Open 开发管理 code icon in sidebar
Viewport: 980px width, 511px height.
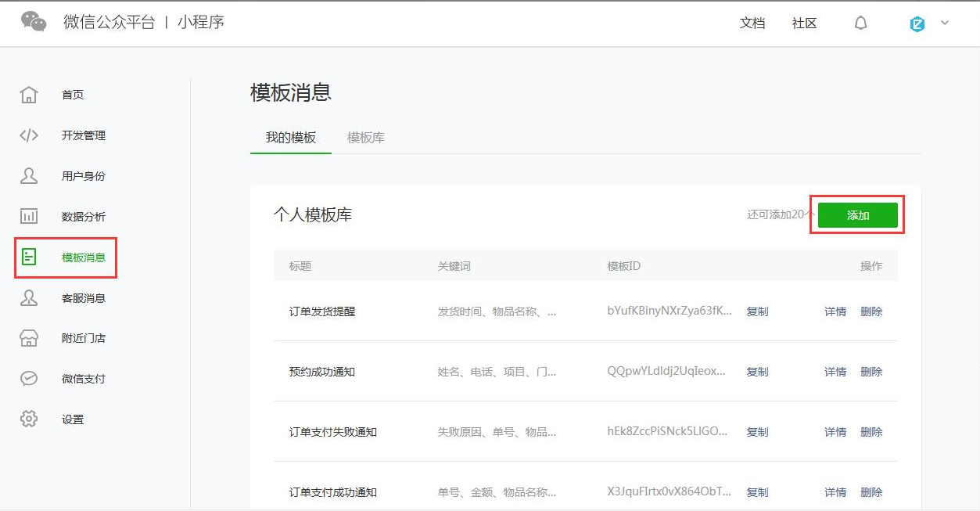pyautogui.click(x=29, y=135)
